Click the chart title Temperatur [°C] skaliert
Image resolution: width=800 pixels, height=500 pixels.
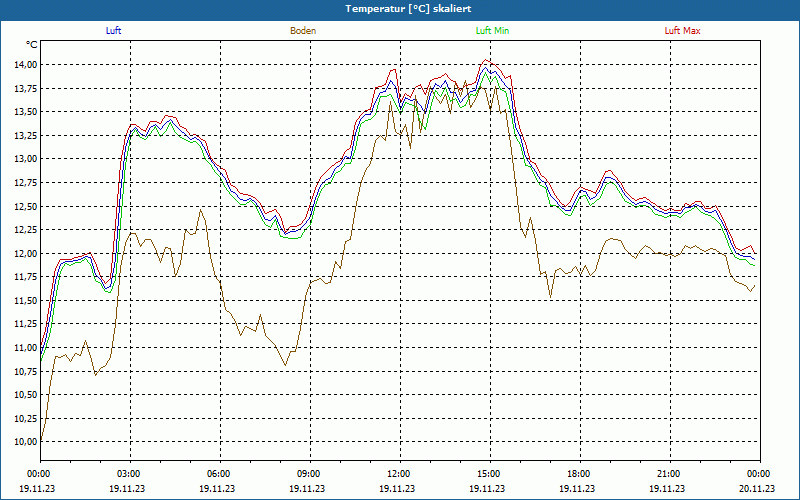click(x=400, y=8)
